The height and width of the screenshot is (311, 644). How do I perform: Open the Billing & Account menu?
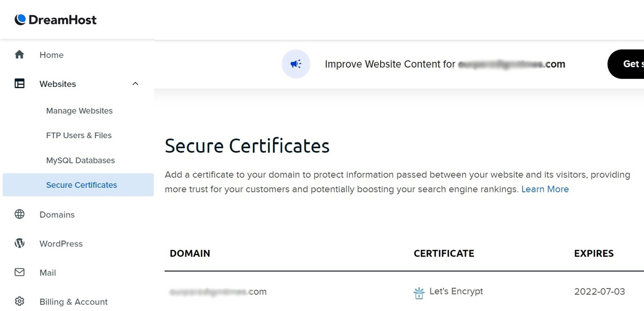tap(74, 301)
